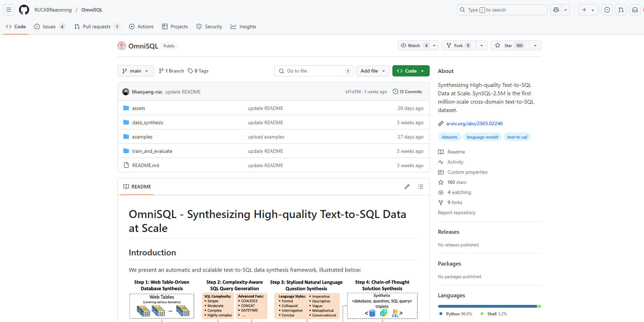
Task: Open the Security tab
Action: (209, 27)
